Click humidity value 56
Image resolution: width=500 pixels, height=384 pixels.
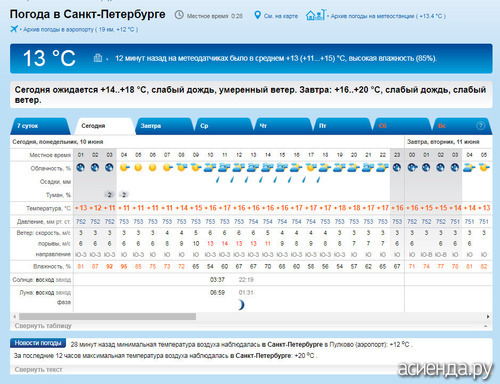click(x=325, y=266)
